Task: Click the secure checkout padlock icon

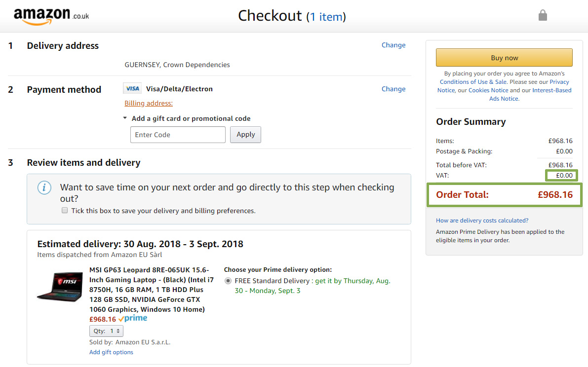Action: [543, 15]
